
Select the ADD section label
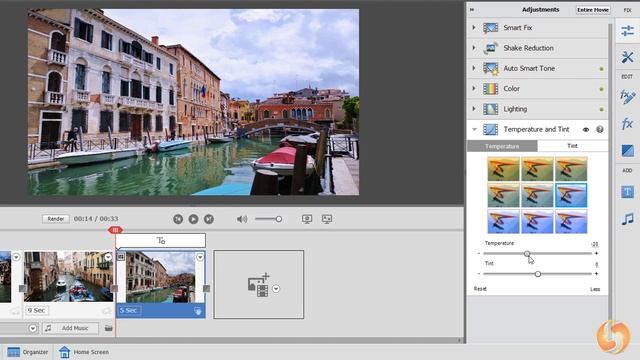(x=627, y=171)
